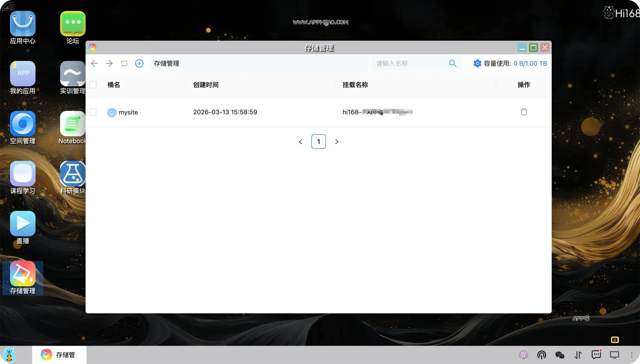Open the capacity settings gear icon
The image size is (640, 364).
(477, 63)
